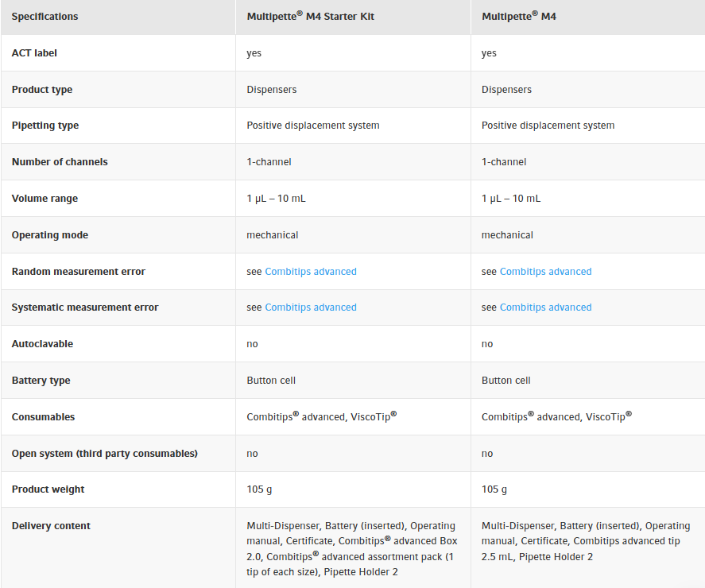705x588 pixels.
Task: Follow Multipette M4 systematic measurement error Combitips link
Action: click(545, 308)
